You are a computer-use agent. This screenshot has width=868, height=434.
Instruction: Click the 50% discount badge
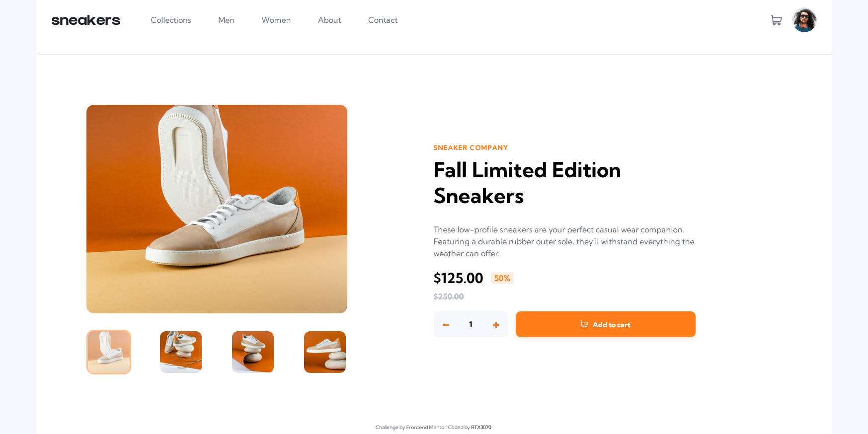pyautogui.click(x=502, y=278)
